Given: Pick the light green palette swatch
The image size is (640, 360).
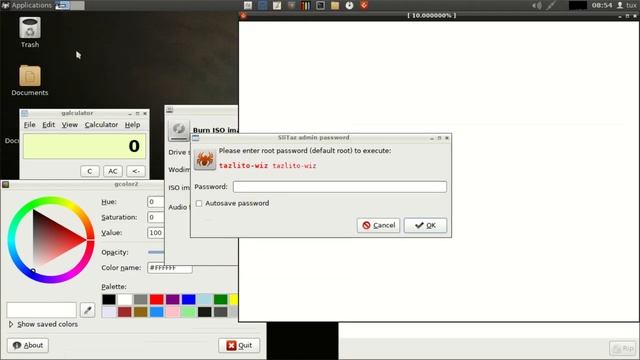Looking at the screenshot, I should (x=188, y=312).
